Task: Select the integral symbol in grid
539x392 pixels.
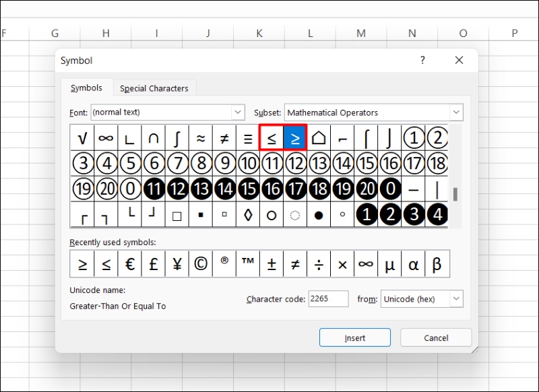Action: pos(177,137)
